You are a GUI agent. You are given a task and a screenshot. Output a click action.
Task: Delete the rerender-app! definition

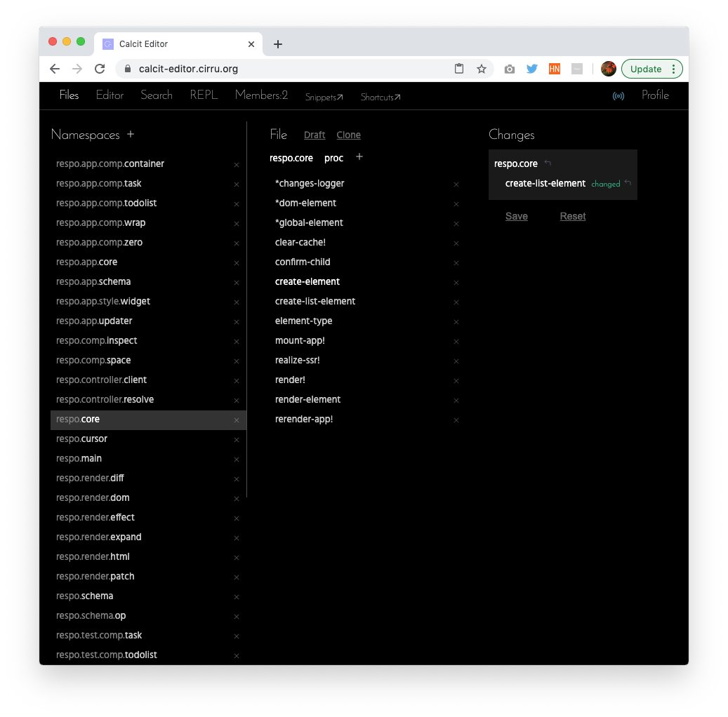click(x=456, y=420)
